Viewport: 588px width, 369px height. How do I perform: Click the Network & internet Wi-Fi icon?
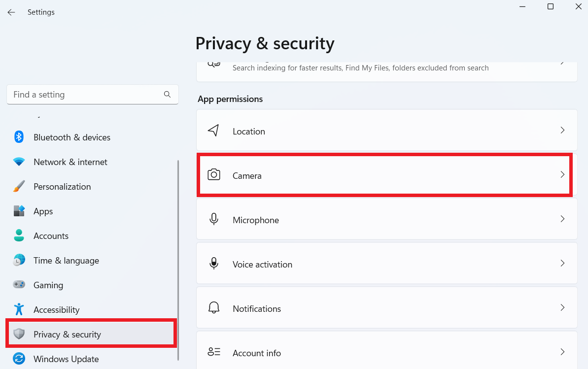tap(19, 162)
